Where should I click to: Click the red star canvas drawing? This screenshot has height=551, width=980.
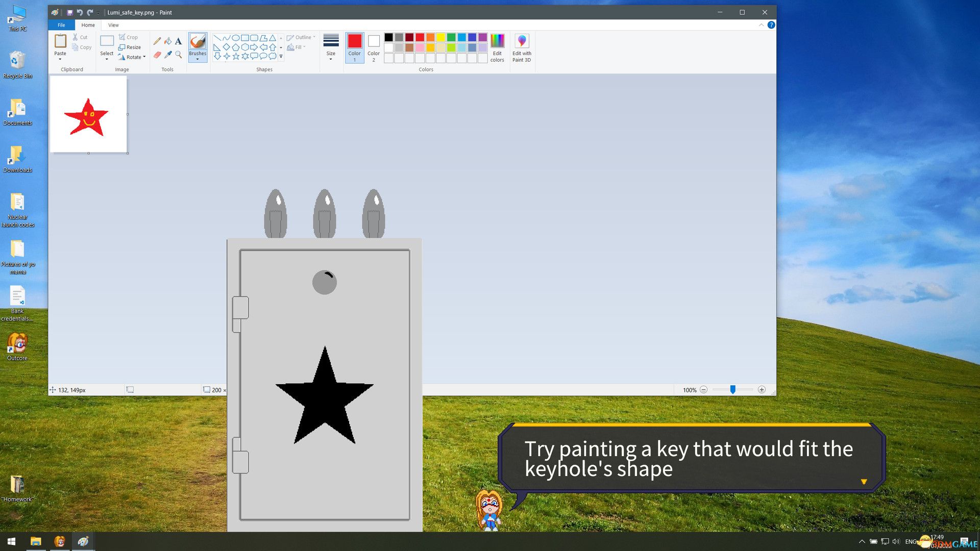pyautogui.click(x=87, y=117)
